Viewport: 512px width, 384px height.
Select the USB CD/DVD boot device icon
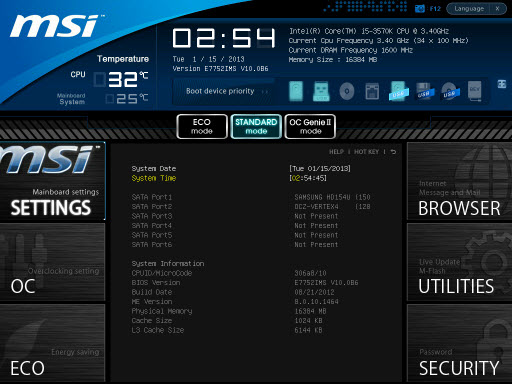[450, 91]
